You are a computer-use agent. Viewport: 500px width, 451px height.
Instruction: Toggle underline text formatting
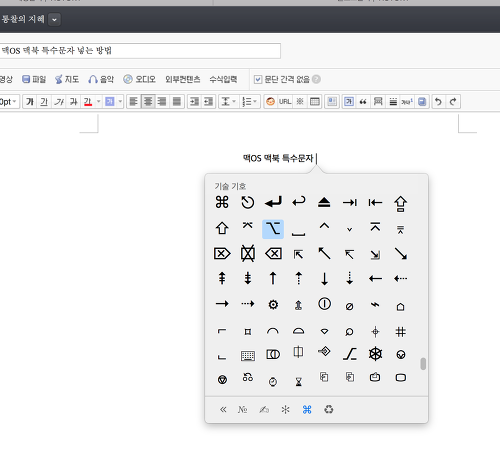(44, 101)
